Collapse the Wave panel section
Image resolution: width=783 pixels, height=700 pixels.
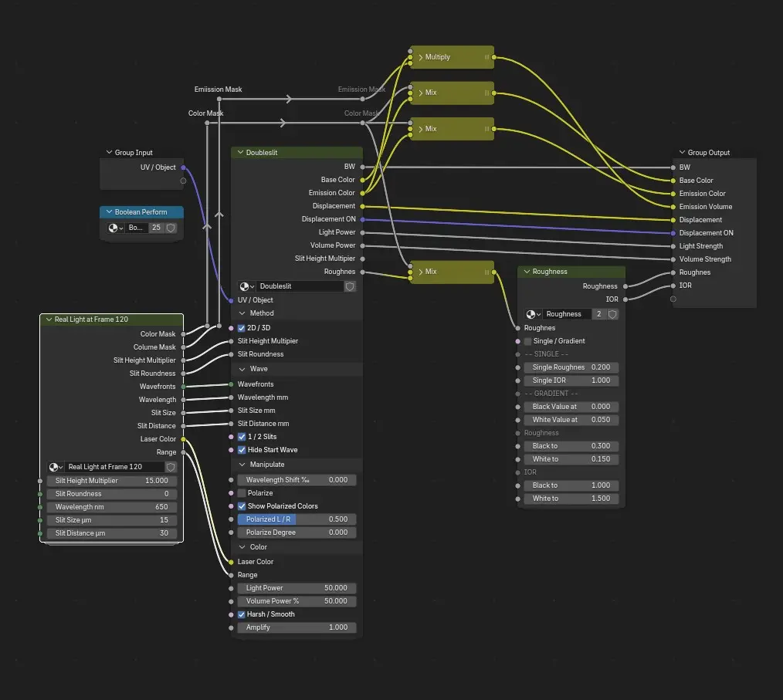pyautogui.click(x=242, y=369)
